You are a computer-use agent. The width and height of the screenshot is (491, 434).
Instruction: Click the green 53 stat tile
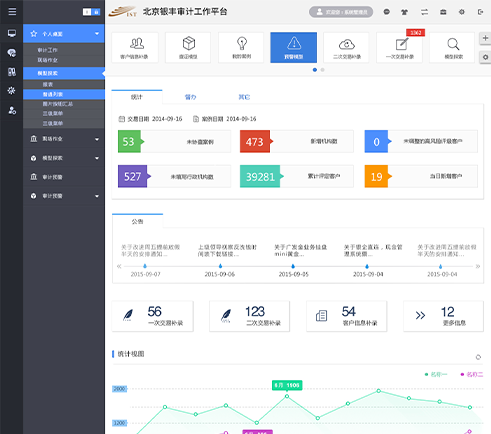pos(174,142)
